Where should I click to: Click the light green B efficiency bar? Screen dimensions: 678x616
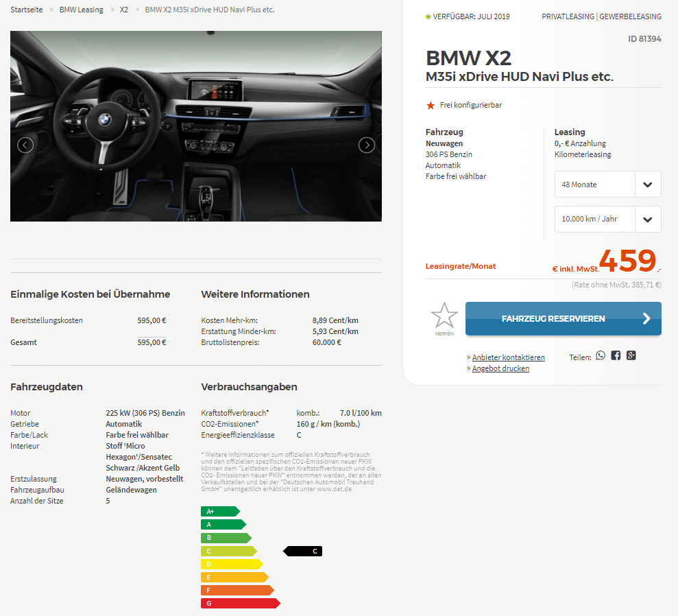coord(226,538)
